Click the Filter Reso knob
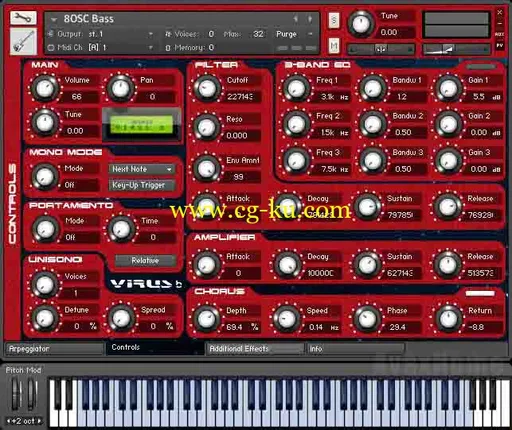 click(207, 127)
